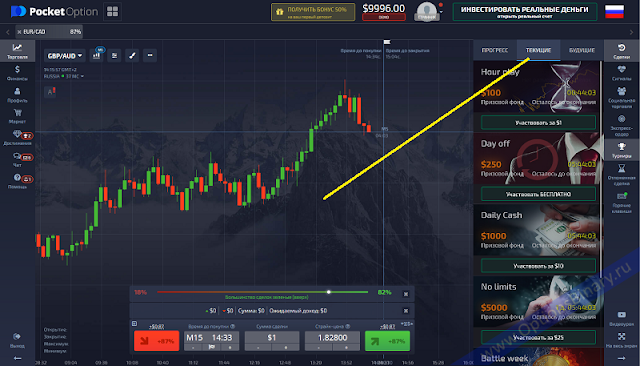
Task: Click the traders sentiment slider handle
Action: point(329,292)
